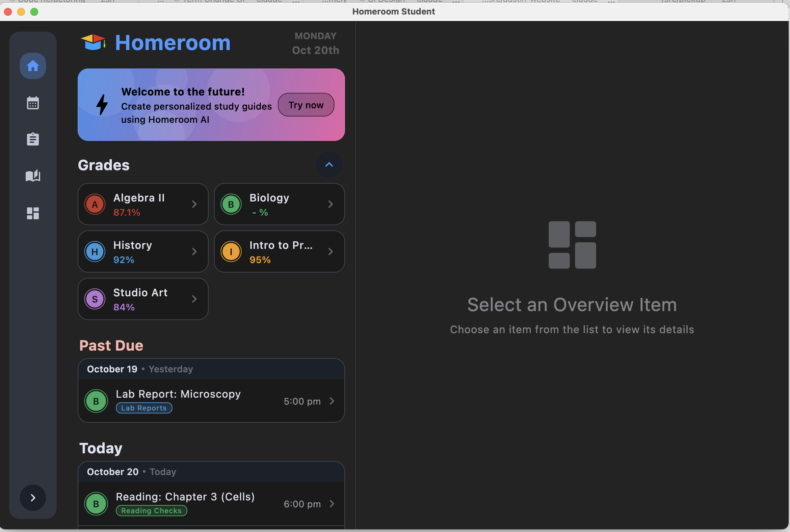The width and height of the screenshot is (790, 532).
Task: Open Lab Report: Microscopy assignment
Action: (211, 401)
